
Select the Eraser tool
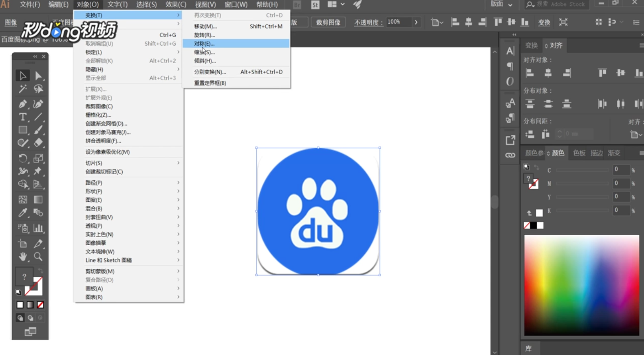coord(38,143)
